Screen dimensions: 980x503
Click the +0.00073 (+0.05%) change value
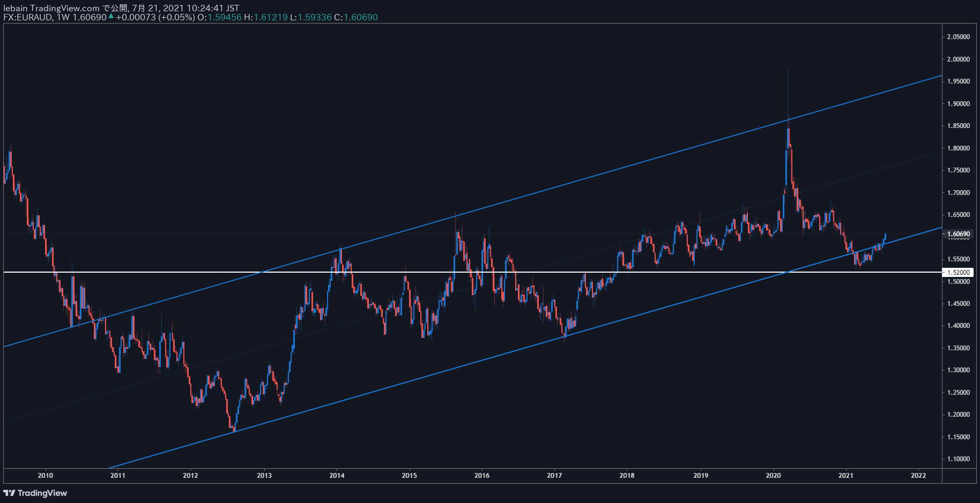point(155,17)
